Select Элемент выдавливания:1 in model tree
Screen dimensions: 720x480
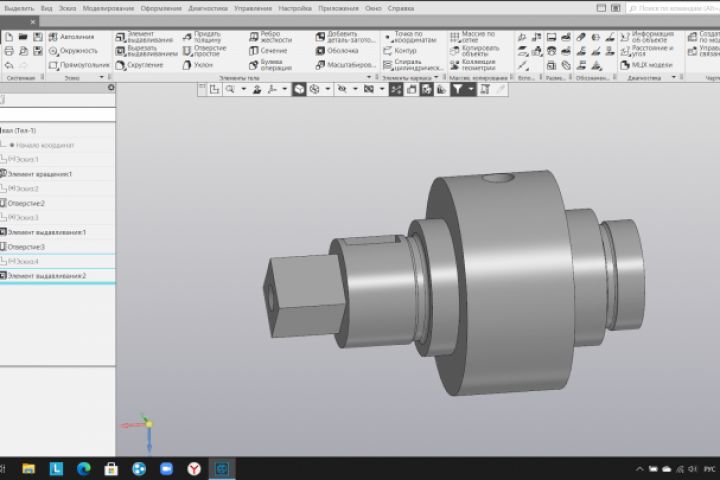tap(46, 232)
